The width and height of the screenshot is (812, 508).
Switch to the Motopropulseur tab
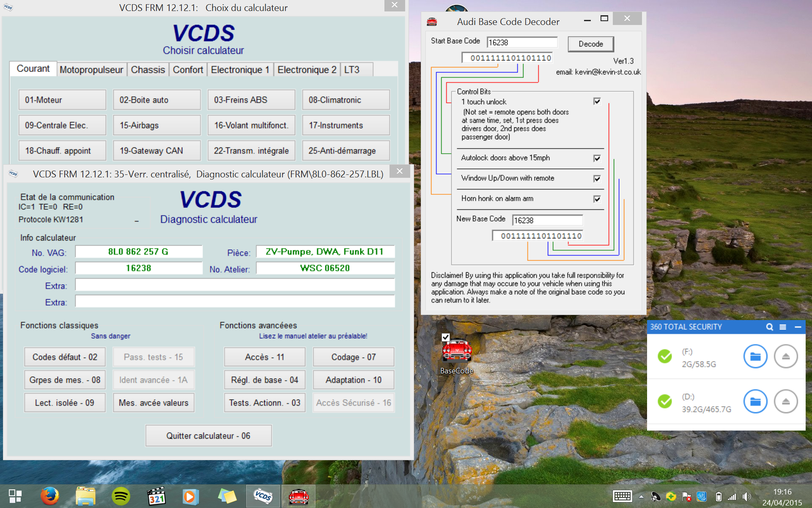coord(91,70)
